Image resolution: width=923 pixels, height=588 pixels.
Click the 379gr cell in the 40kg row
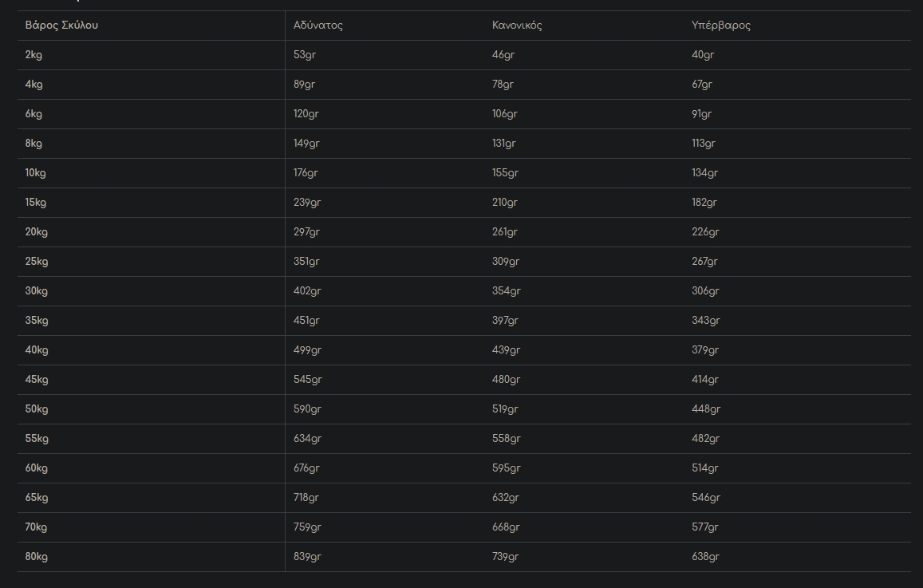[705, 350]
